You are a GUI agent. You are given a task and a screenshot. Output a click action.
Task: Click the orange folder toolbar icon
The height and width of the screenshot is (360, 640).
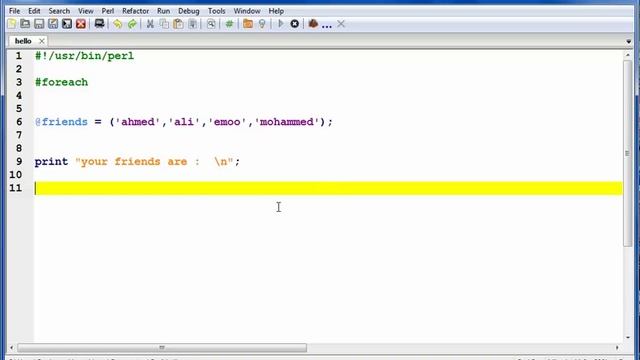click(x=248, y=24)
